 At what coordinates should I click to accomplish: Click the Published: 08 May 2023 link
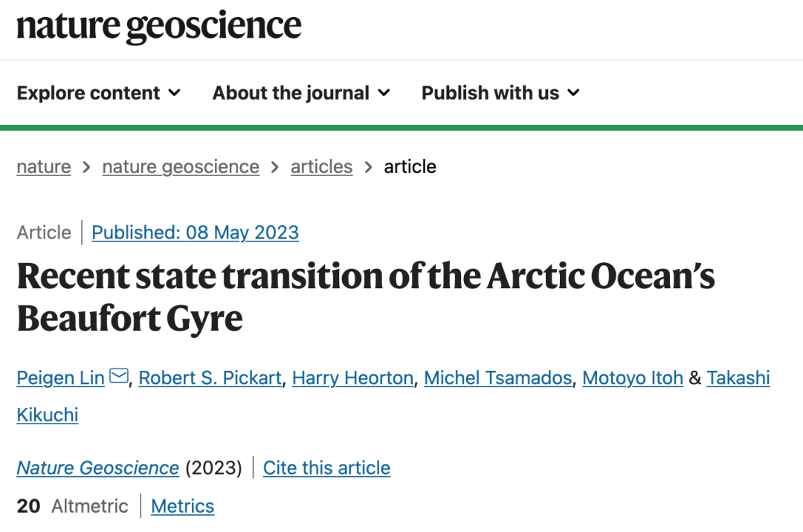[195, 233]
